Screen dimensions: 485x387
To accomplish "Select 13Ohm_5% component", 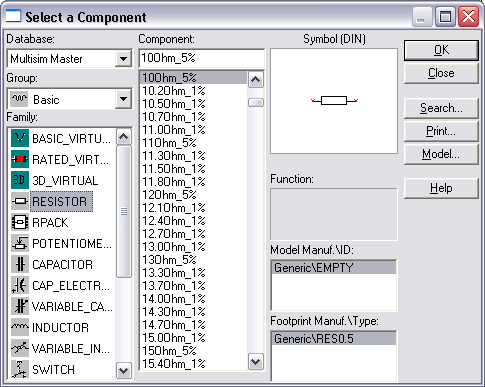I will 193,260.
